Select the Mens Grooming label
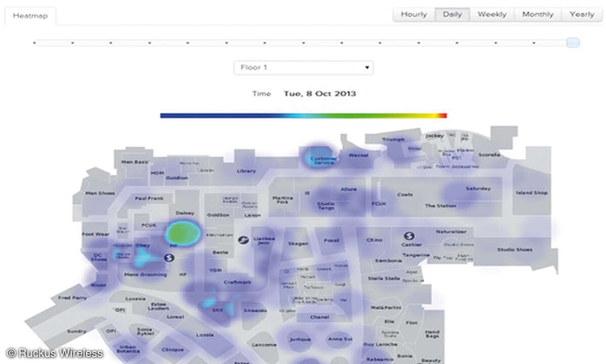 pos(146,275)
